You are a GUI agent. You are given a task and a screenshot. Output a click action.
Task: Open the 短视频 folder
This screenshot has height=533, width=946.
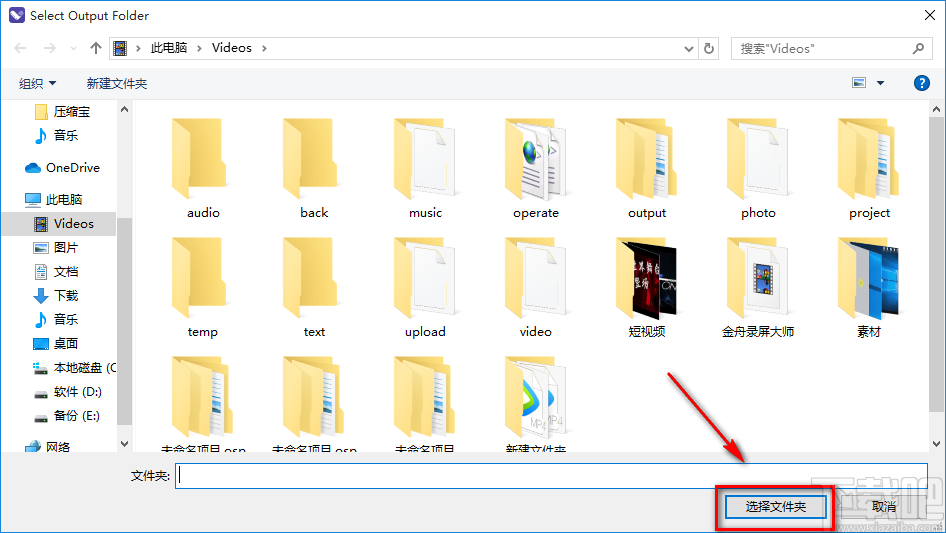(647, 288)
